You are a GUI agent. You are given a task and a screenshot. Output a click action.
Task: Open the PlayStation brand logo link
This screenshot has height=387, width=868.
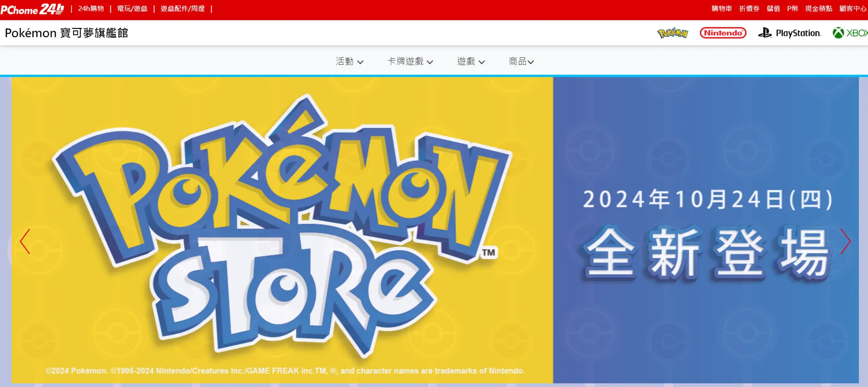[789, 33]
